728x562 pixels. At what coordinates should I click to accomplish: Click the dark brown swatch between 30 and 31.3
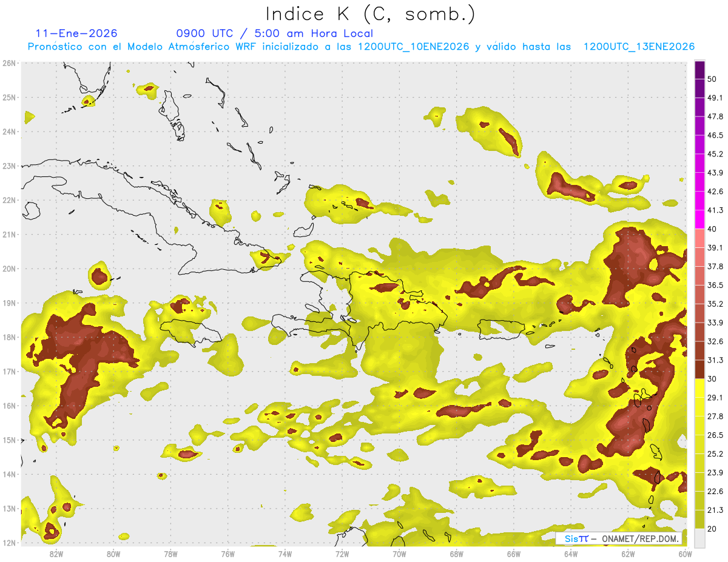coord(699,369)
